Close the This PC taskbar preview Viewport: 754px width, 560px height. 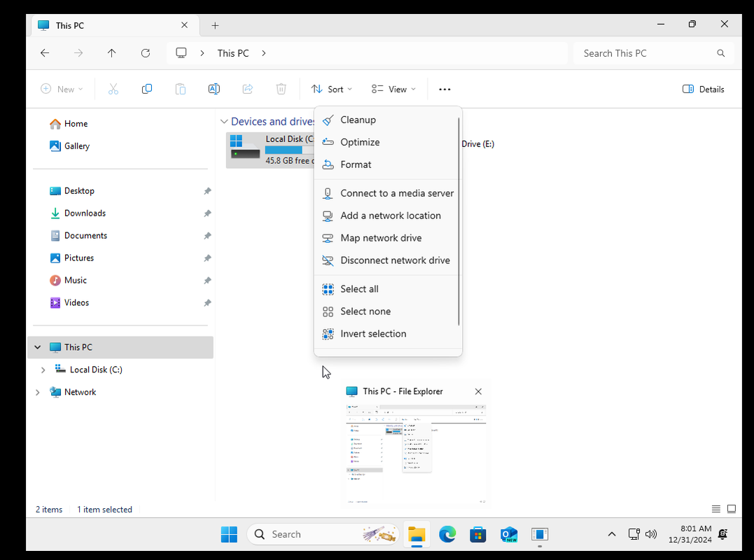coord(478,391)
